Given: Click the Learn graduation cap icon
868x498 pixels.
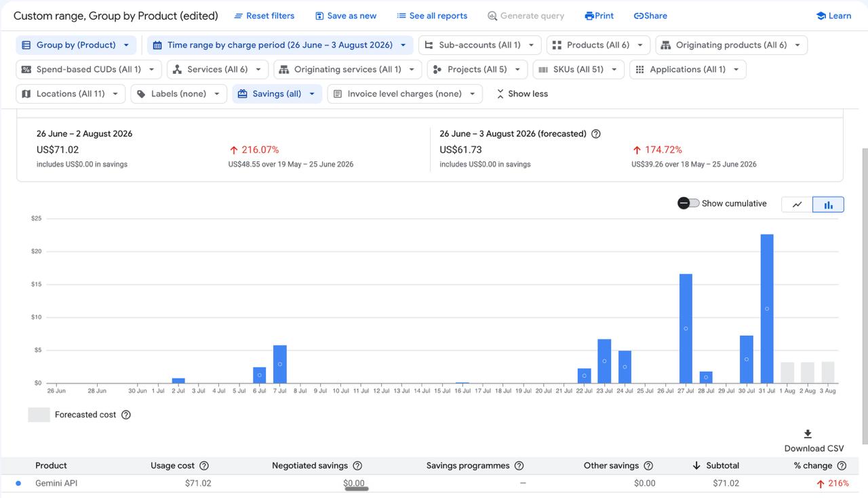Looking at the screenshot, I should coord(821,16).
